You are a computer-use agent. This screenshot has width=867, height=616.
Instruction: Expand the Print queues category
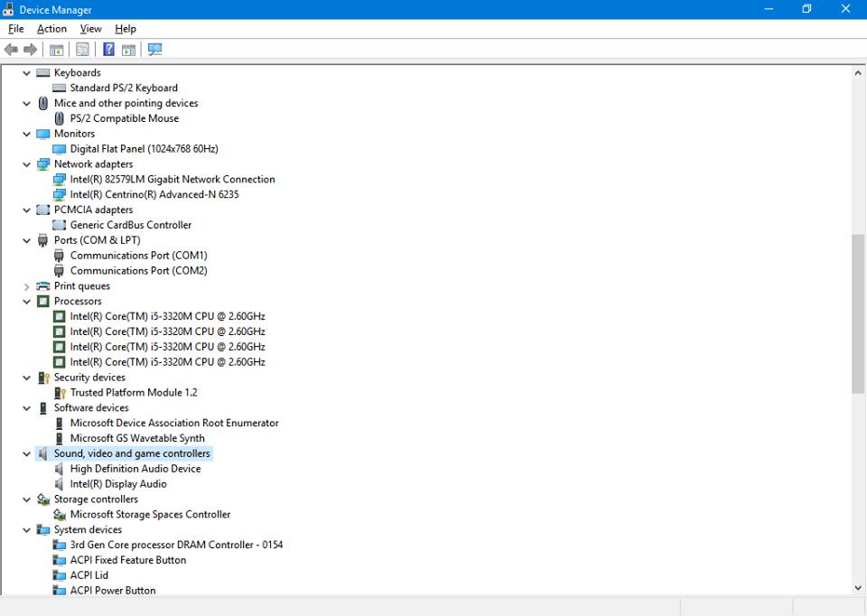[x=26, y=286]
